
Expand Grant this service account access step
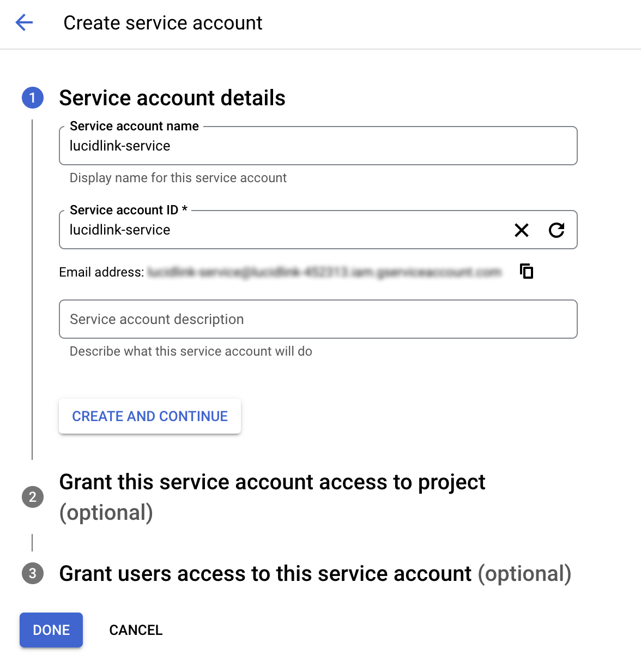[x=272, y=497]
